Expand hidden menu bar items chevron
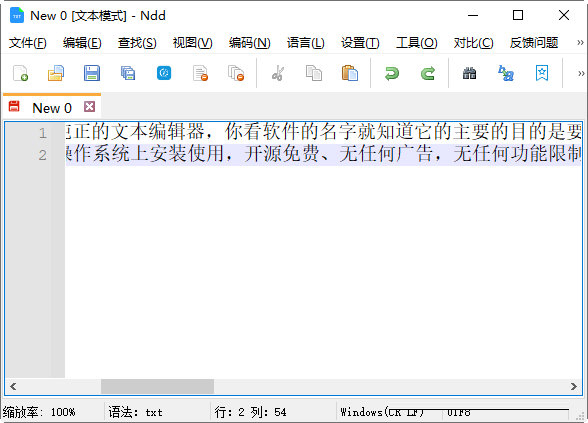The image size is (588, 423). pyautogui.click(x=580, y=42)
